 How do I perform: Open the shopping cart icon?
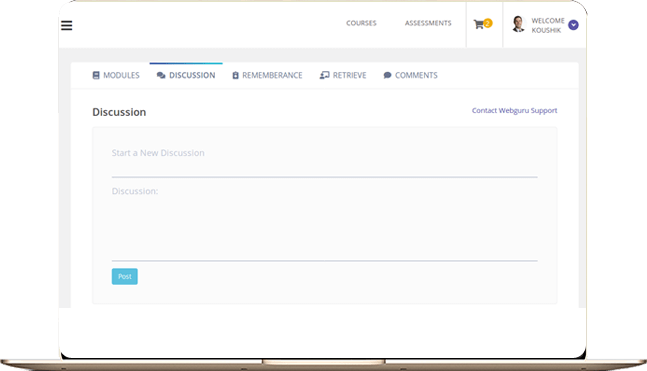click(x=479, y=25)
